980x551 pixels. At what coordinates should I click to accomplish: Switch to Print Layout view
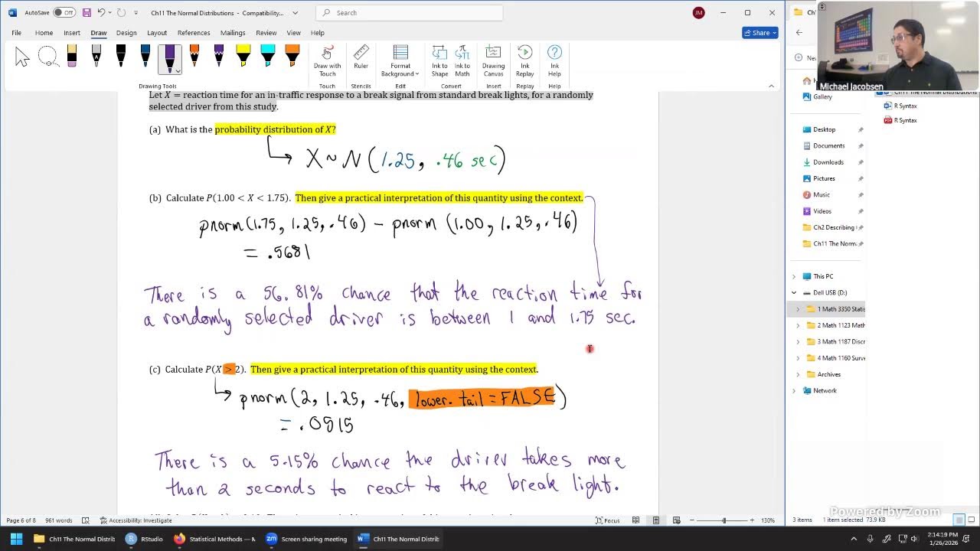point(656,520)
